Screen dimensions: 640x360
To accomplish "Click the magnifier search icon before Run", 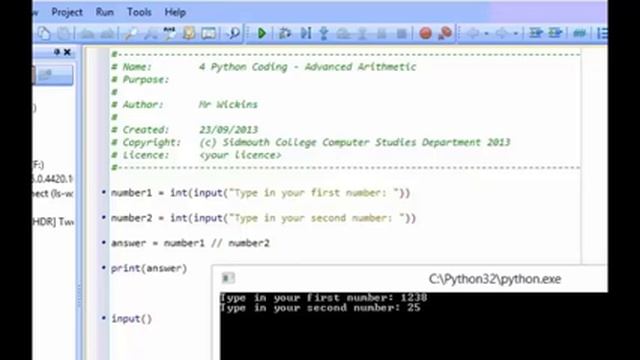I will tap(234, 33).
